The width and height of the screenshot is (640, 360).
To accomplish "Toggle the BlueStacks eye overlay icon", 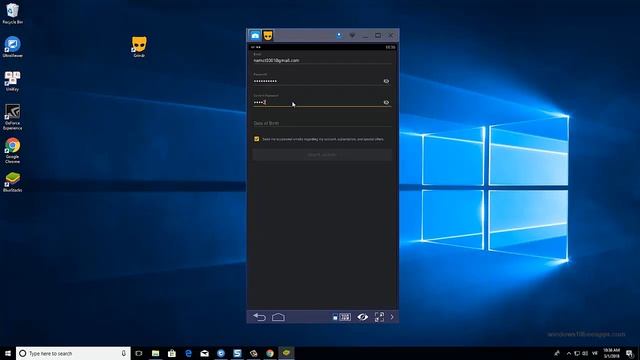I will click(362, 317).
